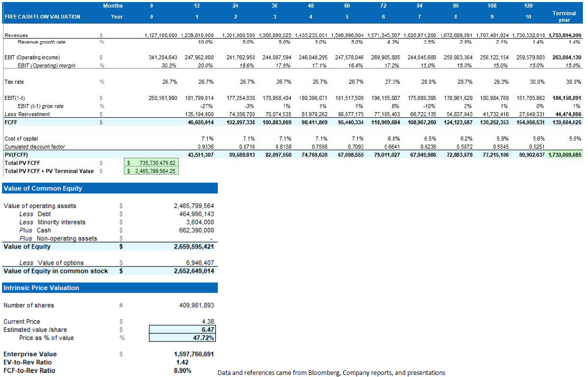Click EBIT growth rate -27% cell
The width and height of the screenshot is (588, 377).
pyautogui.click(x=207, y=106)
